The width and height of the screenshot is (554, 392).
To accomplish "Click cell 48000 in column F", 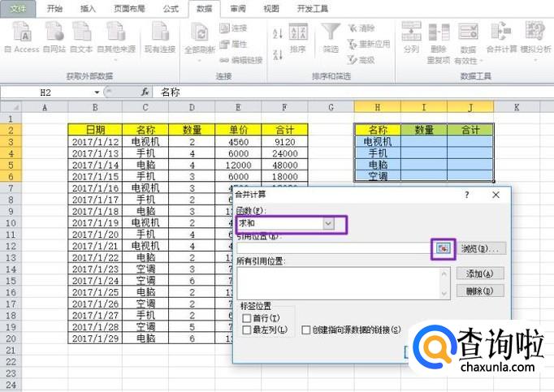I will pos(285,165).
